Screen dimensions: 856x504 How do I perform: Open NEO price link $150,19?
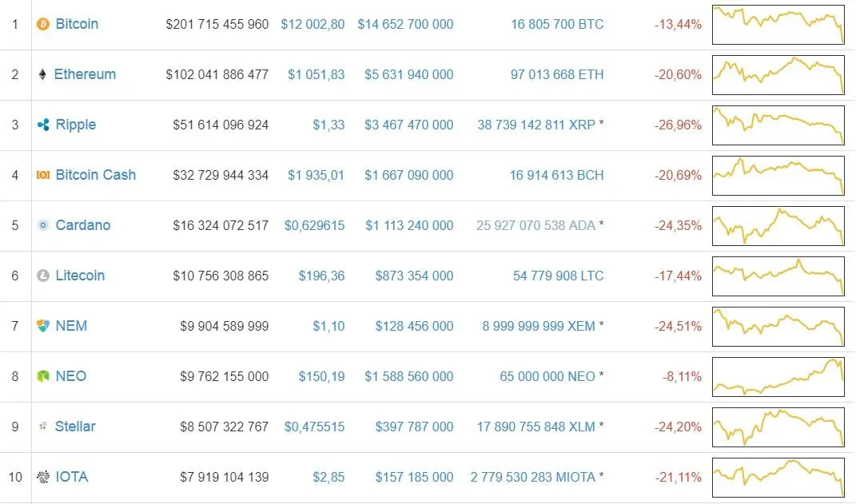[321, 376]
